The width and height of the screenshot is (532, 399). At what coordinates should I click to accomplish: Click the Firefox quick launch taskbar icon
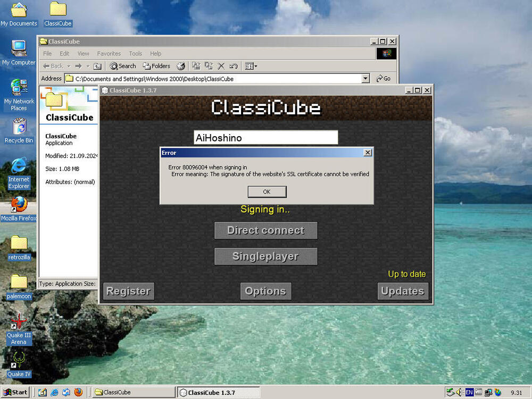coord(78,393)
